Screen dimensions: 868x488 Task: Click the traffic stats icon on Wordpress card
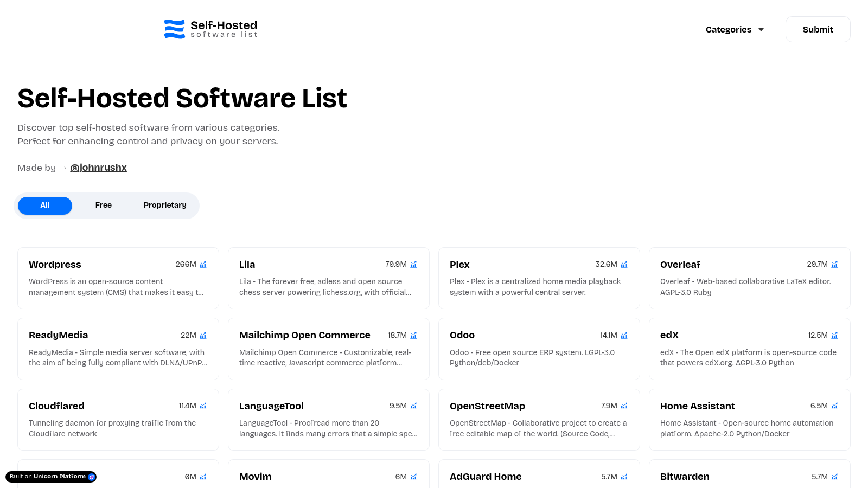point(203,265)
